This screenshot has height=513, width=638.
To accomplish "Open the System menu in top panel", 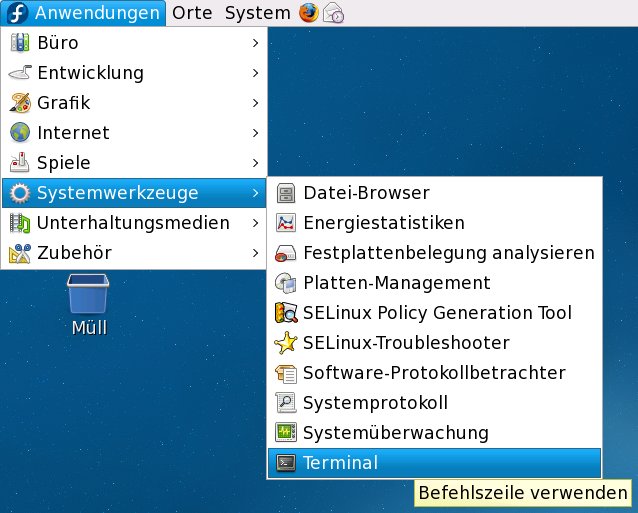I will click(x=257, y=13).
